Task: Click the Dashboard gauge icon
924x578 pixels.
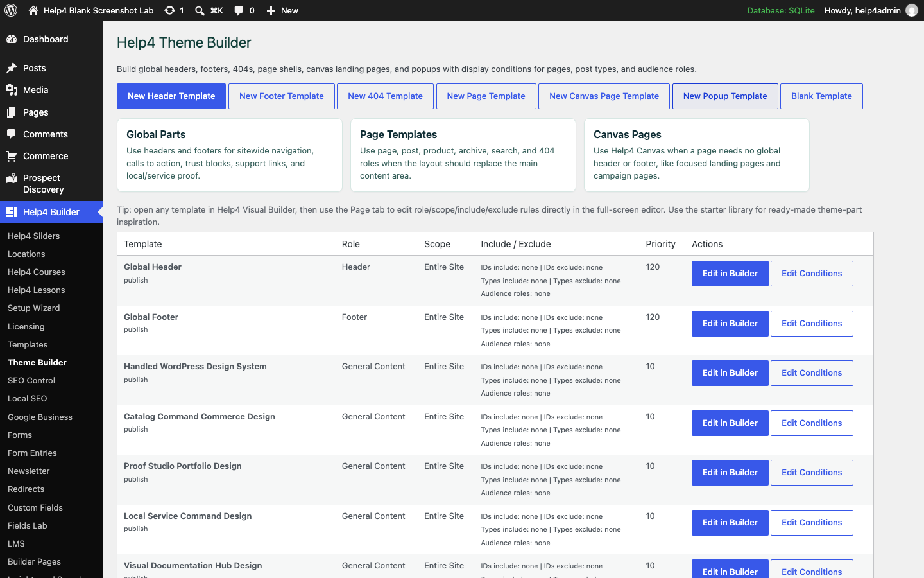Action: tap(12, 39)
